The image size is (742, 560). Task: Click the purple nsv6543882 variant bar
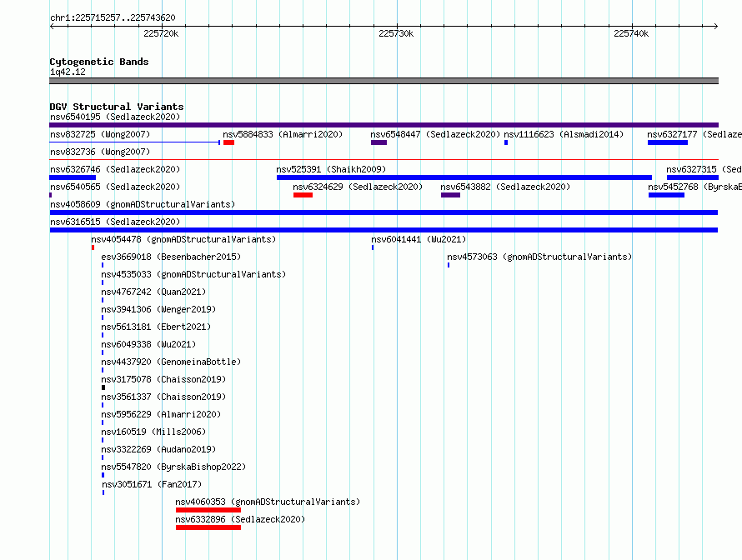pyautogui.click(x=450, y=195)
